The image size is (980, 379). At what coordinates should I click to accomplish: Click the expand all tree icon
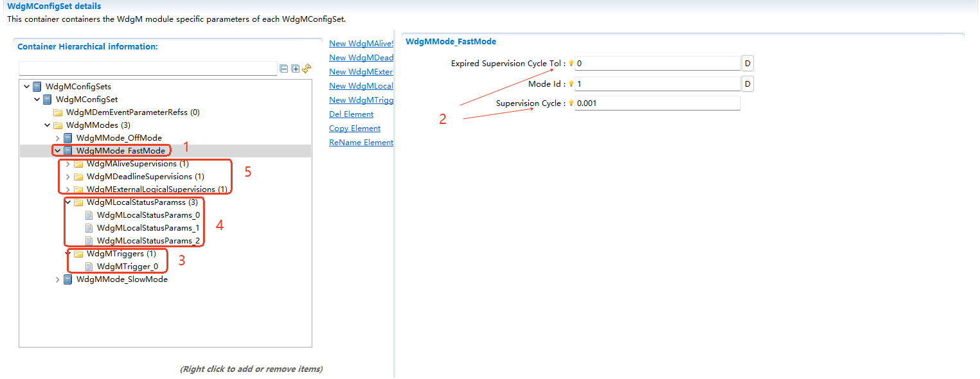click(295, 69)
